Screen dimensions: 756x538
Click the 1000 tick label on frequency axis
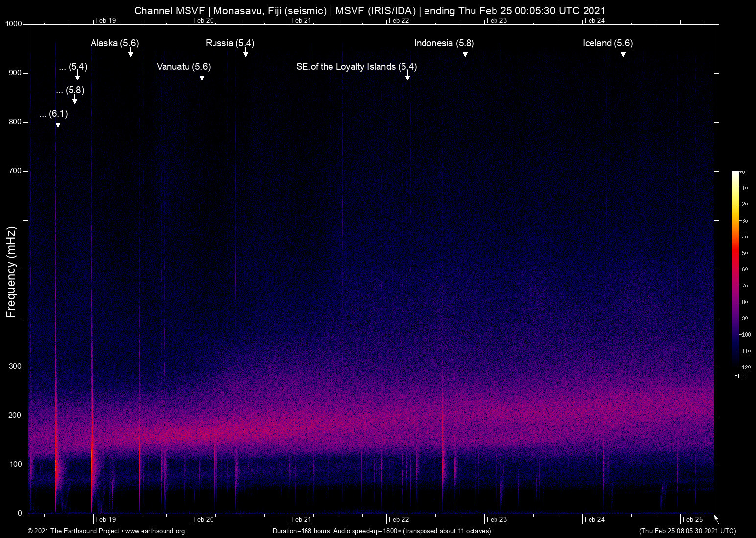pos(13,24)
